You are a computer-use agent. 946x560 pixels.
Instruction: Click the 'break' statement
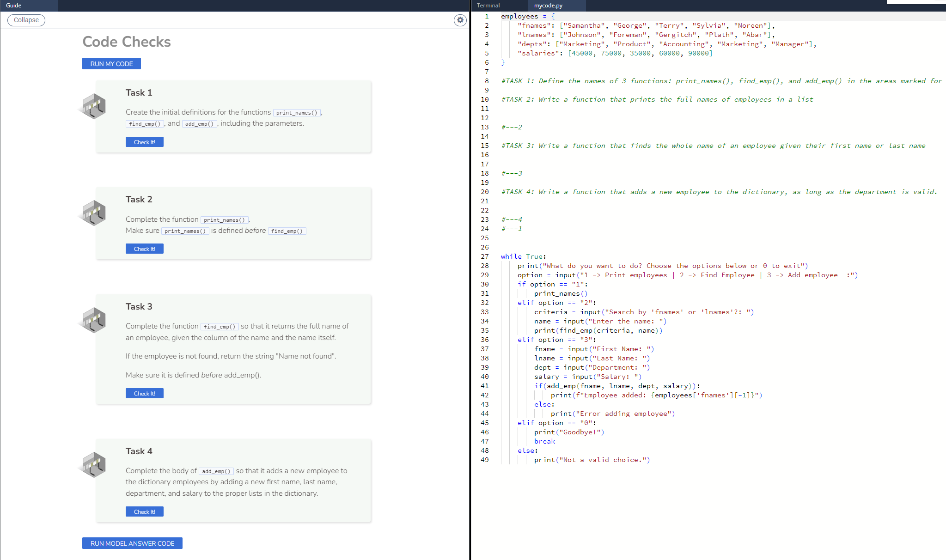[x=545, y=441]
